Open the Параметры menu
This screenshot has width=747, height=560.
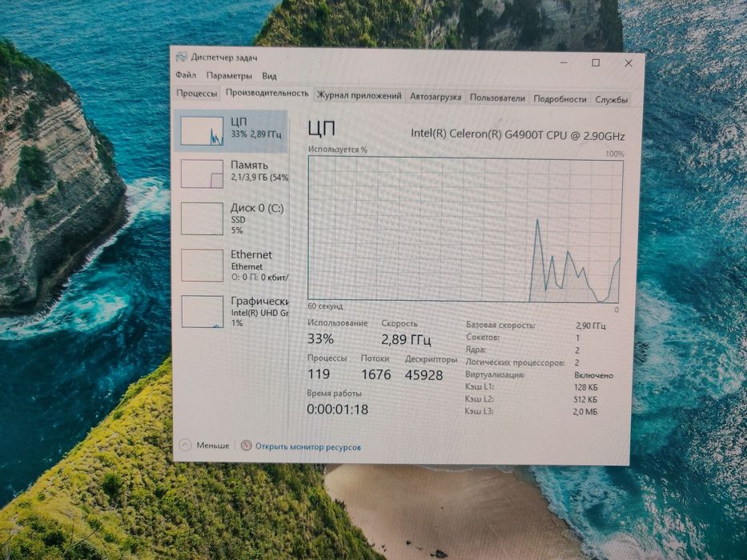click(x=229, y=75)
